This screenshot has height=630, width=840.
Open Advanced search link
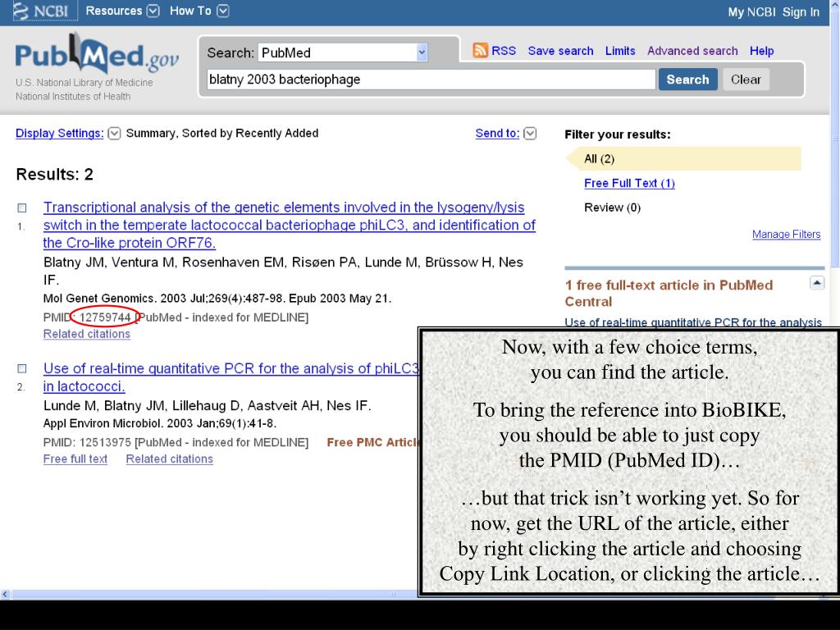[692, 51]
